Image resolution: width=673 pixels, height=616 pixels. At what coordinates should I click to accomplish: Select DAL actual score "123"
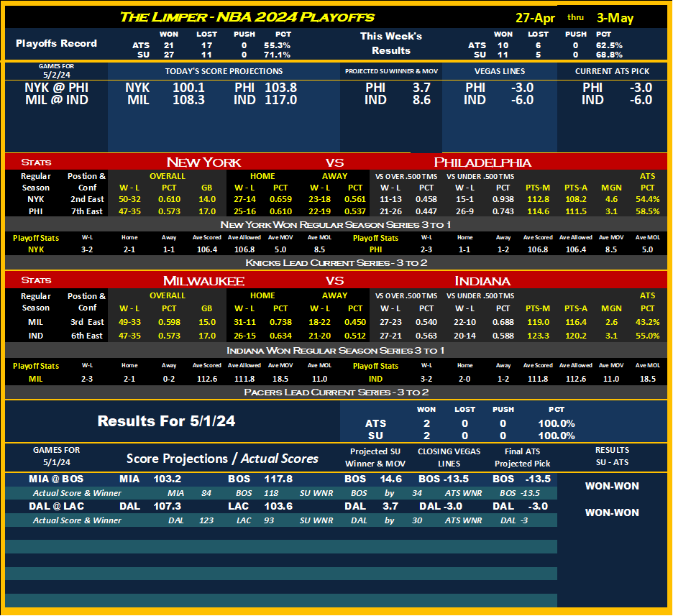206,521
